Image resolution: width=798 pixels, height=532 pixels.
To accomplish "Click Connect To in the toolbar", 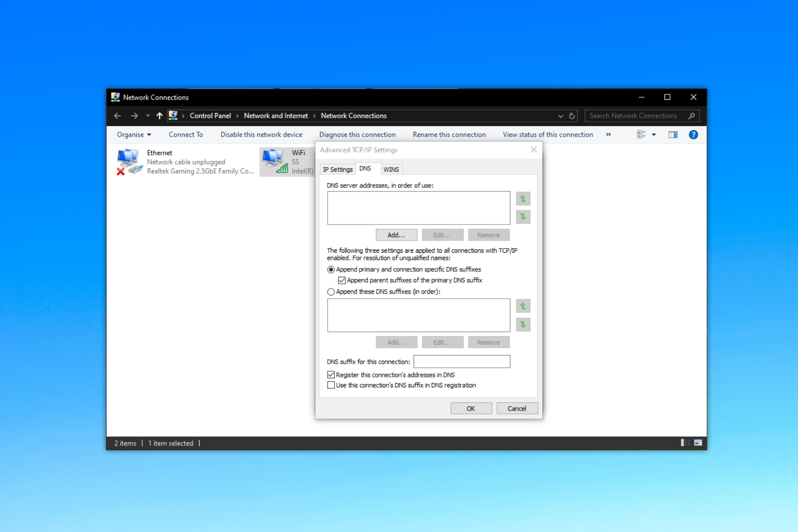I will [186, 135].
